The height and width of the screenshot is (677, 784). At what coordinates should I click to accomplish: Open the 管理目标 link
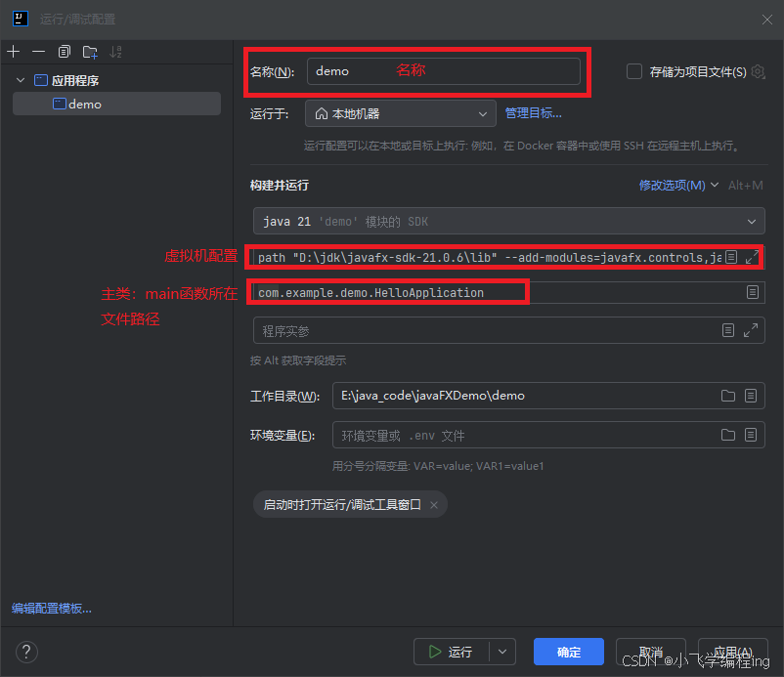pyautogui.click(x=533, y=113)
